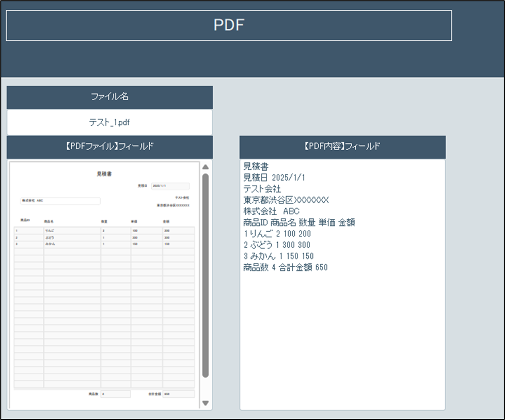Screen dimensions: 505x420
Task: Click the 商品数 4 合計金額 650 text line
Action: click(x=285, y=268)
